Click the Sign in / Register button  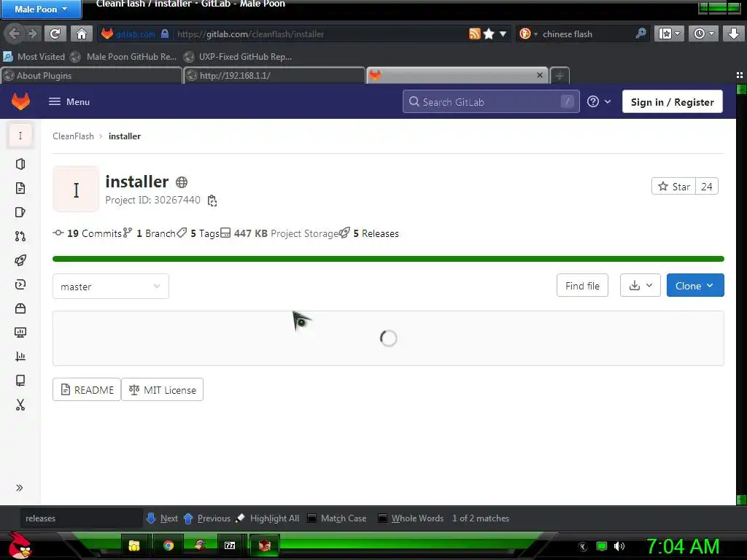pos(672,102)
